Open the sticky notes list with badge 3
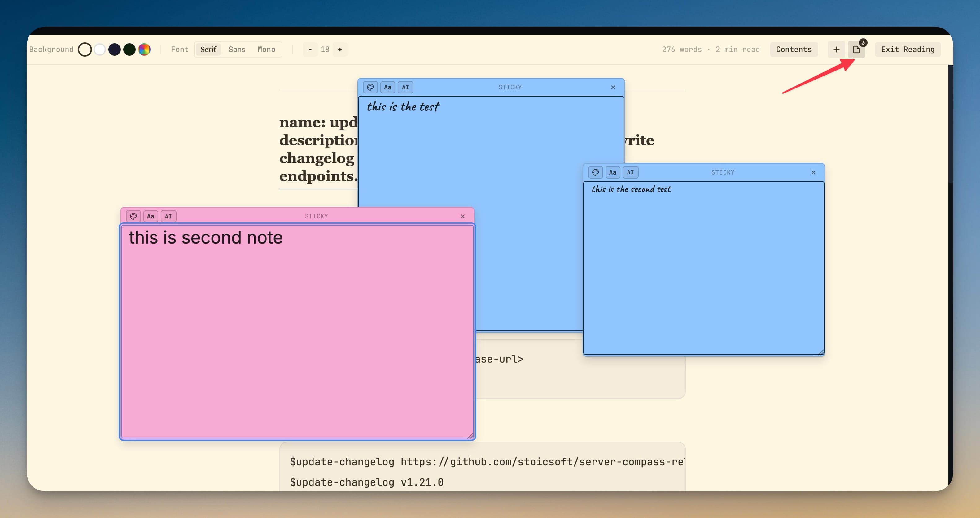980x518 pixels. click(x=856, y=50)
